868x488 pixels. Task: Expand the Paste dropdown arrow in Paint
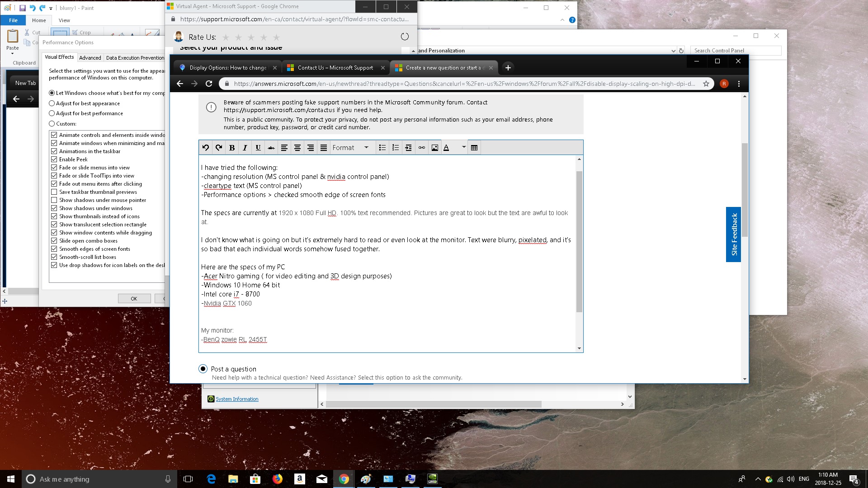[x=13, y=54]
